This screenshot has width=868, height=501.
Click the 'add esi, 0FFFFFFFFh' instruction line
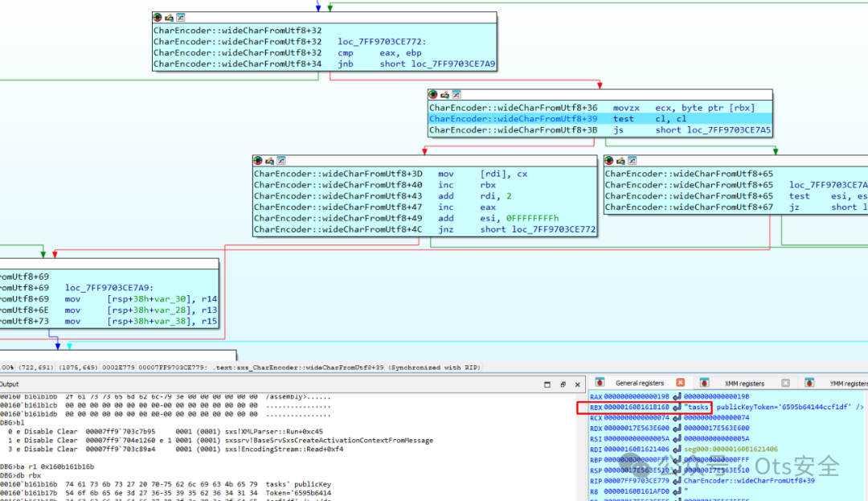click(x=498, y=218)
